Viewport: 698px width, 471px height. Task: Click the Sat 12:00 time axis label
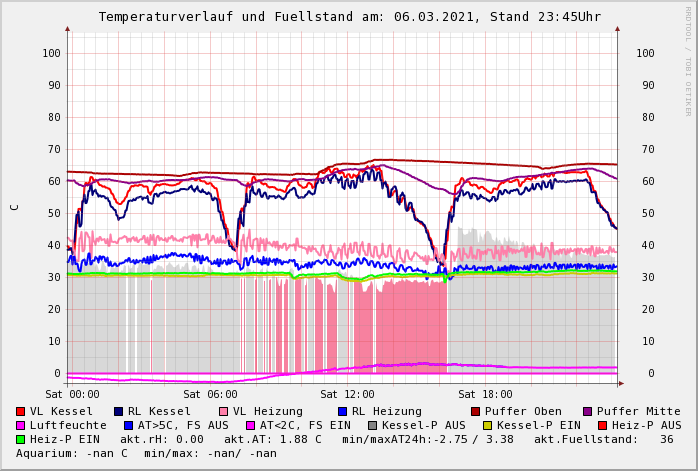tap(347, 394)
